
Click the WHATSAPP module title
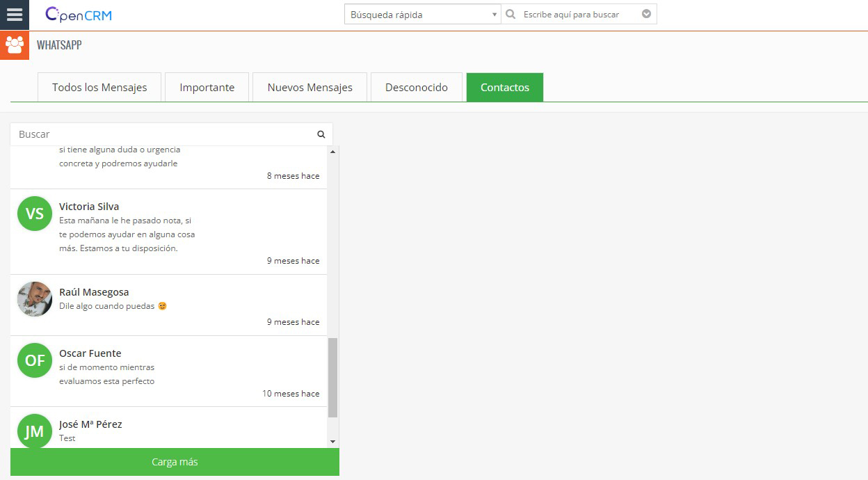coord(59,45)
